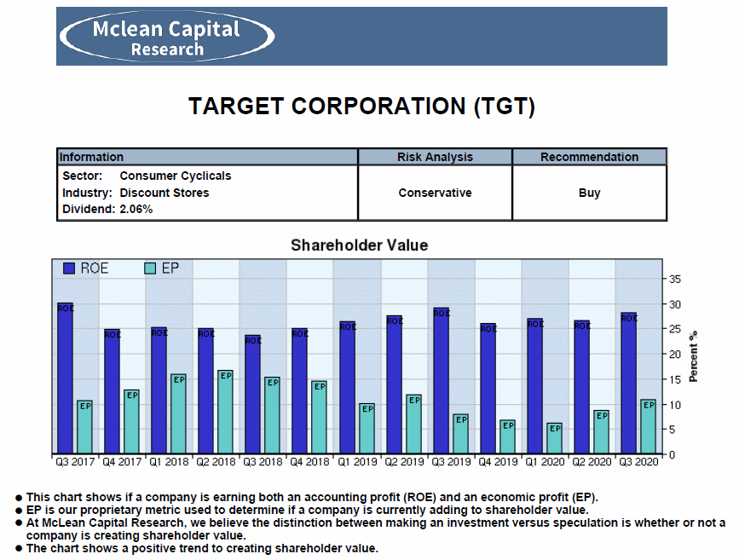The image size is (739, 560).
Task: Click the Q4 2019 x-axis label
Action: 498,462
